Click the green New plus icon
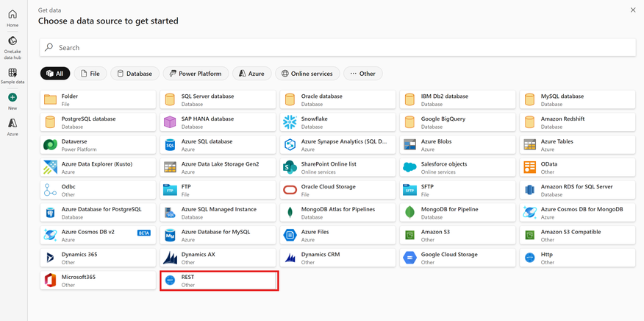Screen dimensions: 644x321 12,97
